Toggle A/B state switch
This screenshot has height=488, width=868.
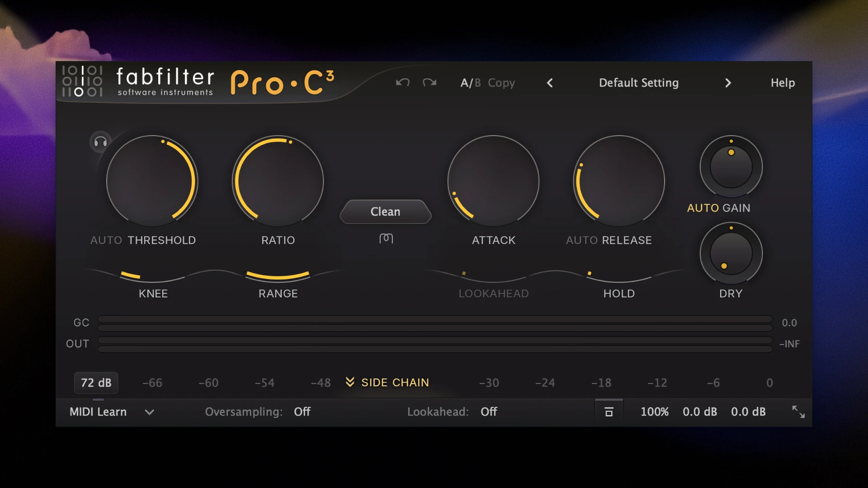[471, 83]
